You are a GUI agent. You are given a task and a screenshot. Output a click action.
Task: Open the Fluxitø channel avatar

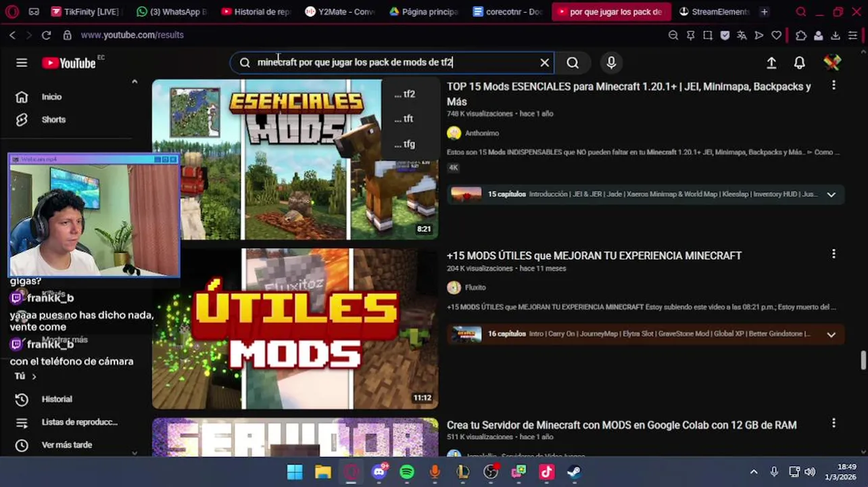pyautogui.click(x=454, y=287)
